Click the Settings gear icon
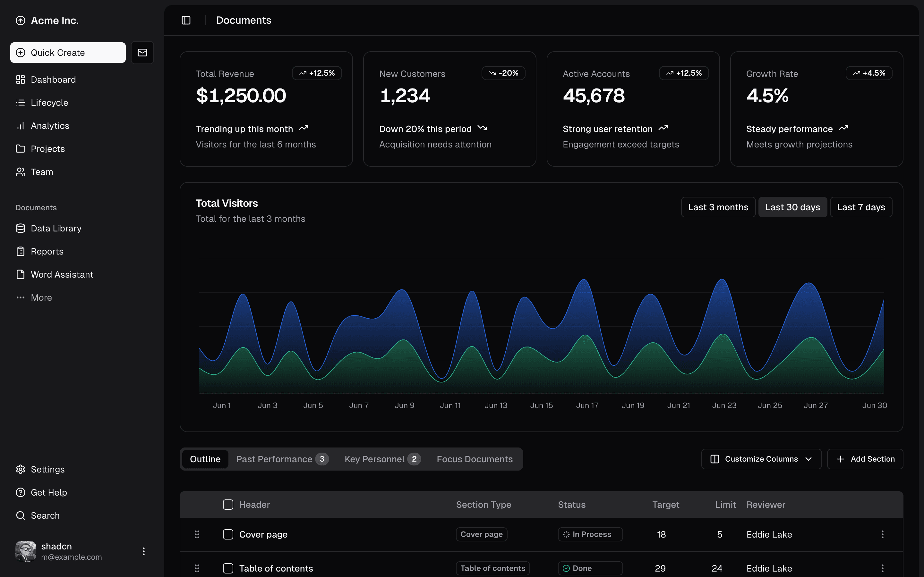 pyautogui.click(x=21, y=469)
